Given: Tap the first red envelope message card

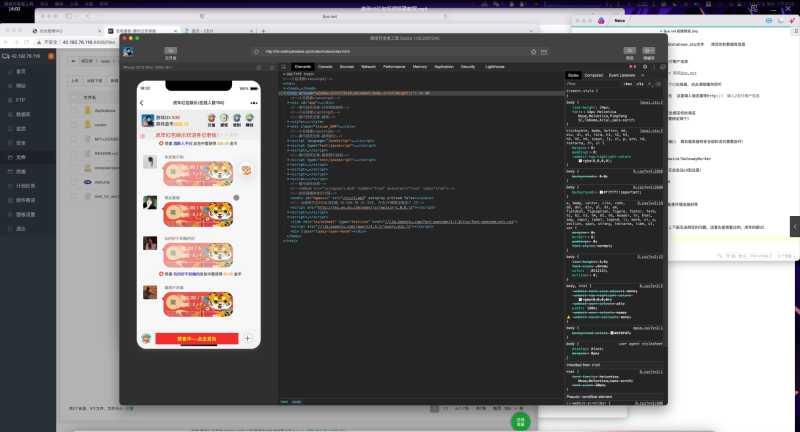Looking at the screenshot, I should (x=198, y=173).
